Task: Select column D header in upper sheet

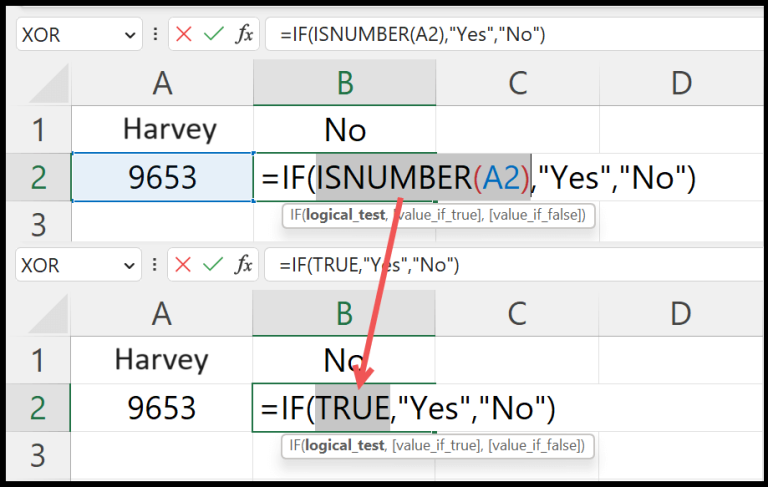Action: coord(681,83)
